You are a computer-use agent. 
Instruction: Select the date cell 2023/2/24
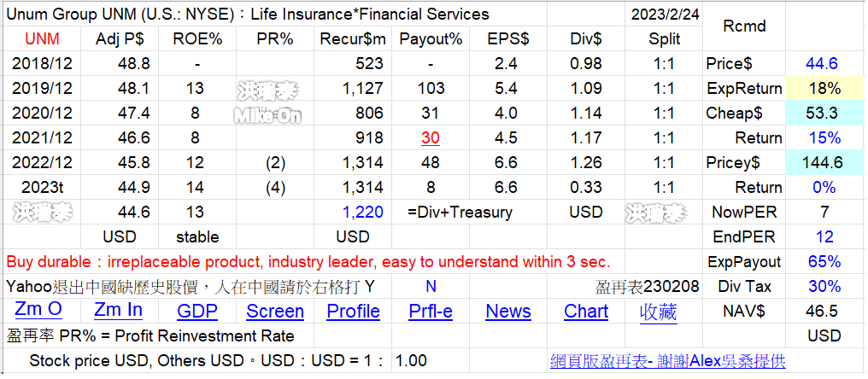click(665, 15)
